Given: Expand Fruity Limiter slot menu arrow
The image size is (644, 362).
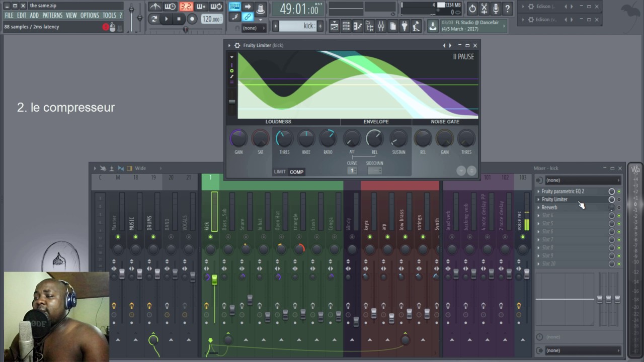Looking at the screenshot, I should tap(538, 200).
